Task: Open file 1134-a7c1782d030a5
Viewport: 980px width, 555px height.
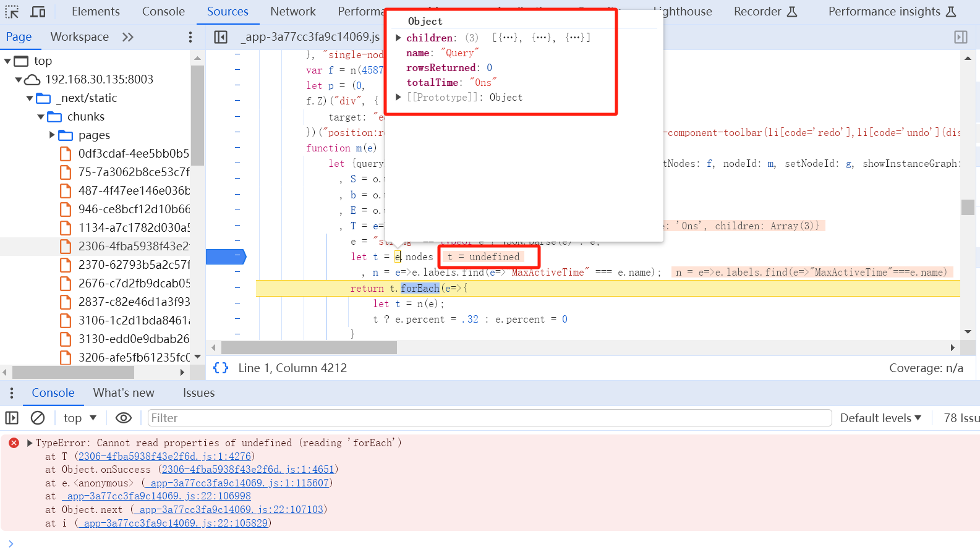Action: coord(134,228)
